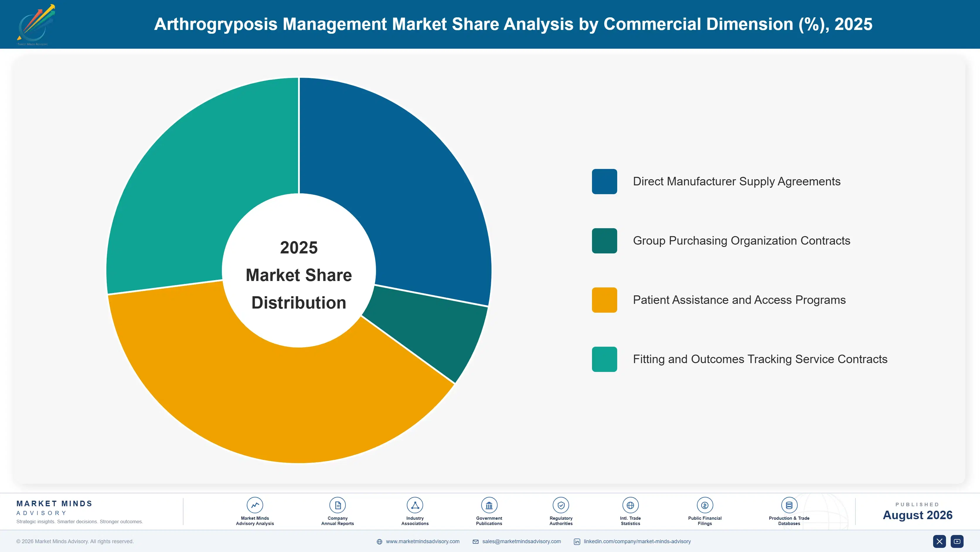Click the 'MARKET MINDS ADVISORY' footer wordmark
The image size is (980, 552).
(x=55, y=508)
